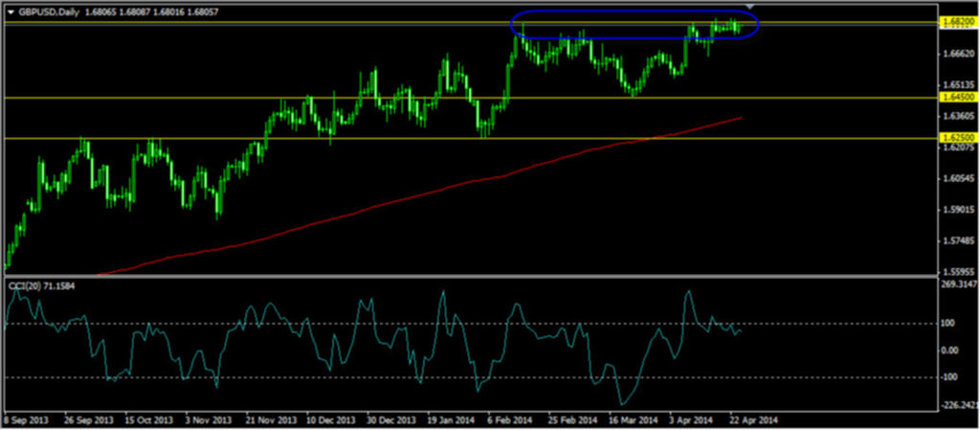Click the 21 Nov 2013 date label
This screenshot has height=430, width=980.
coord(269,420)
